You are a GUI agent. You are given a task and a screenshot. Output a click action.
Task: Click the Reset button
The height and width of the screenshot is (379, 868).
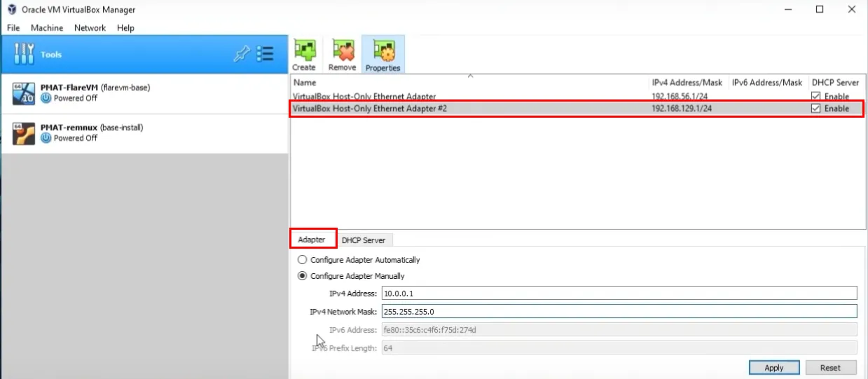(830, 368)
